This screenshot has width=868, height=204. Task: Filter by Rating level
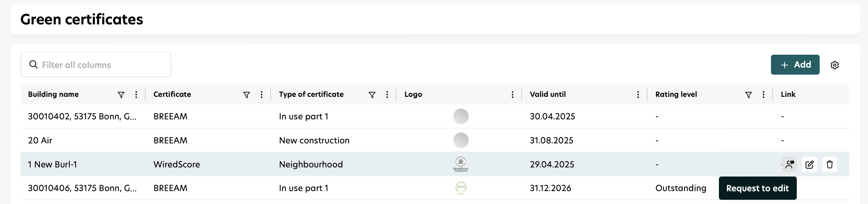pos(748,95)
